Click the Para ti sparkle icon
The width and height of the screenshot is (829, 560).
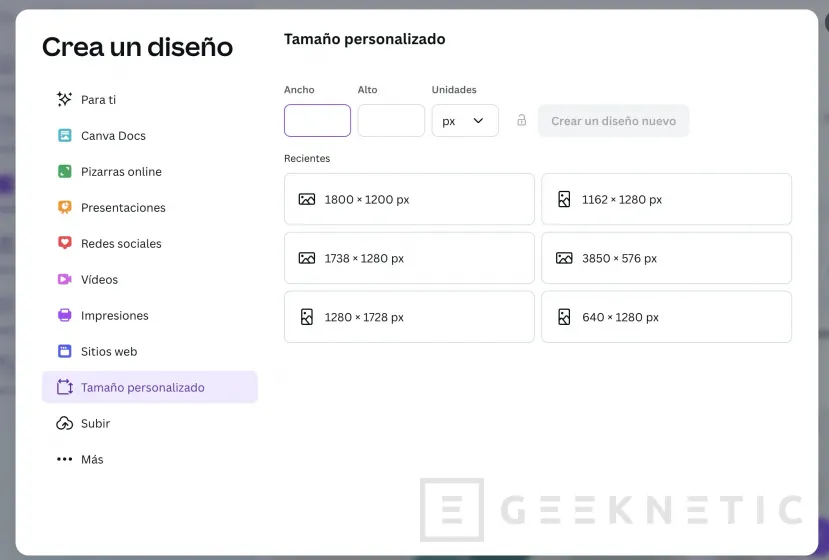65,99
